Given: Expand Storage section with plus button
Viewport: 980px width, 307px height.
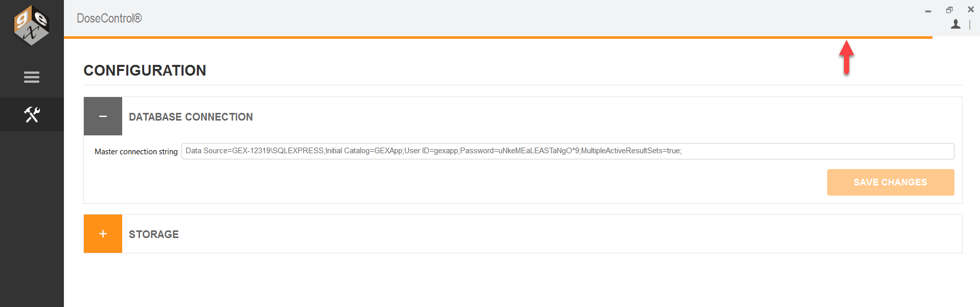Looking at the screenshot, I should (x=103, y=233).
